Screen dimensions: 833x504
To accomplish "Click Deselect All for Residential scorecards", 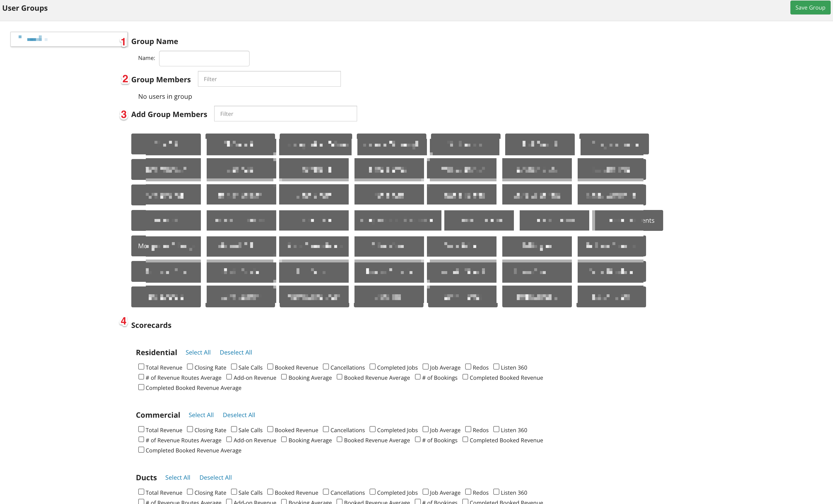I will (236, 352).
